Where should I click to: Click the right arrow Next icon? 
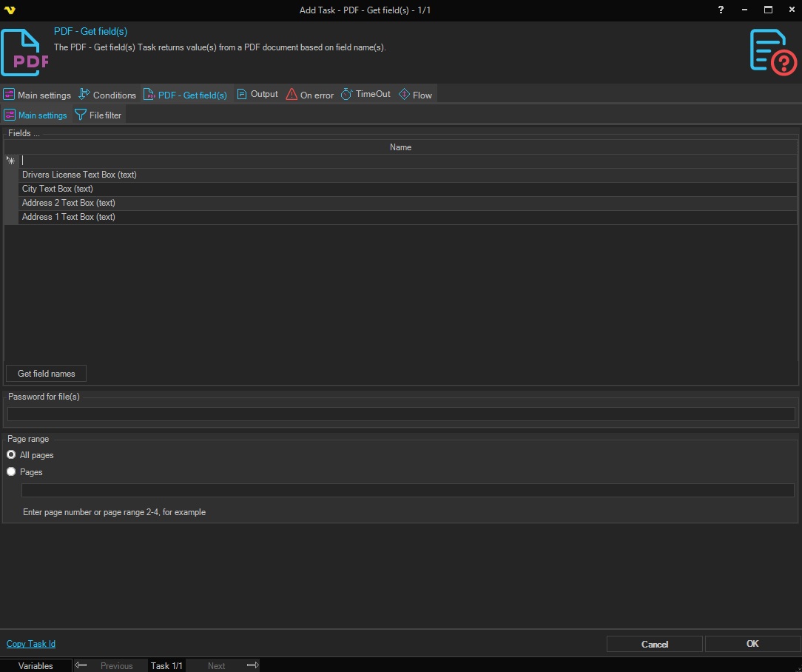(x=253, y=665)
